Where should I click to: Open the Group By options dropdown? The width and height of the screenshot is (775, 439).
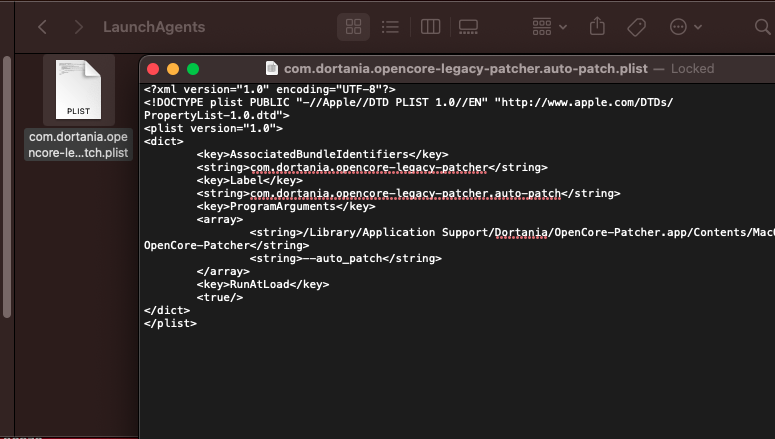point(549,27)
